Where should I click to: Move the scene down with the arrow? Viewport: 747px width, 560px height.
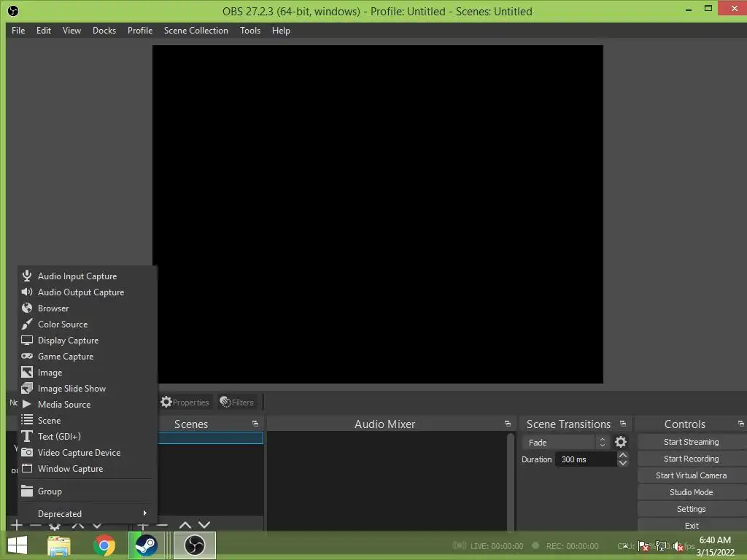pyautogui.click(x=204, y=525)
